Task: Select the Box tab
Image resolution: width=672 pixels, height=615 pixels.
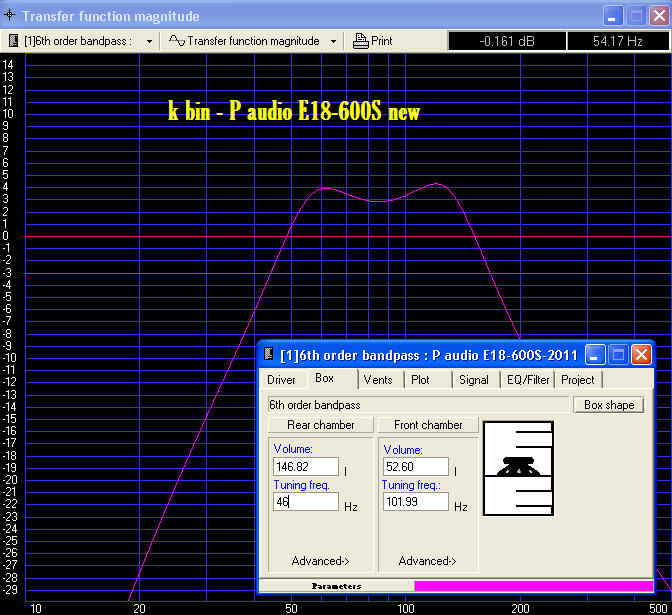Action: pyautogui.click(x=324, y=378)
